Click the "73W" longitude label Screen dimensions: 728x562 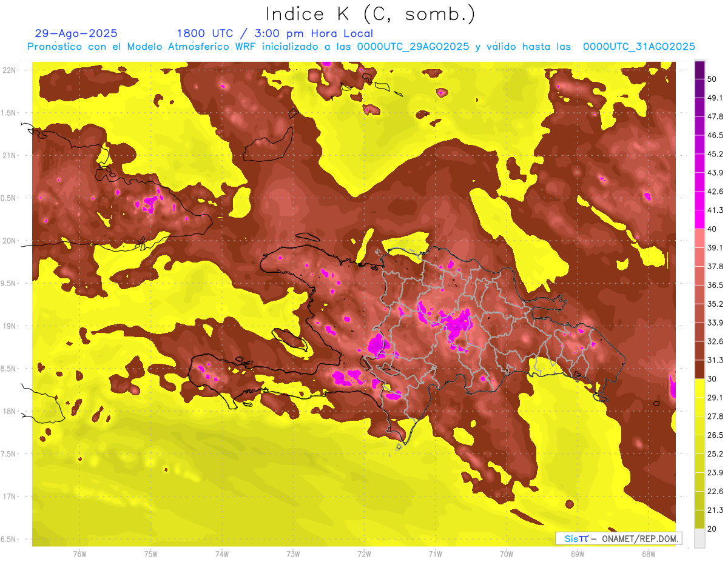[293, 554]
